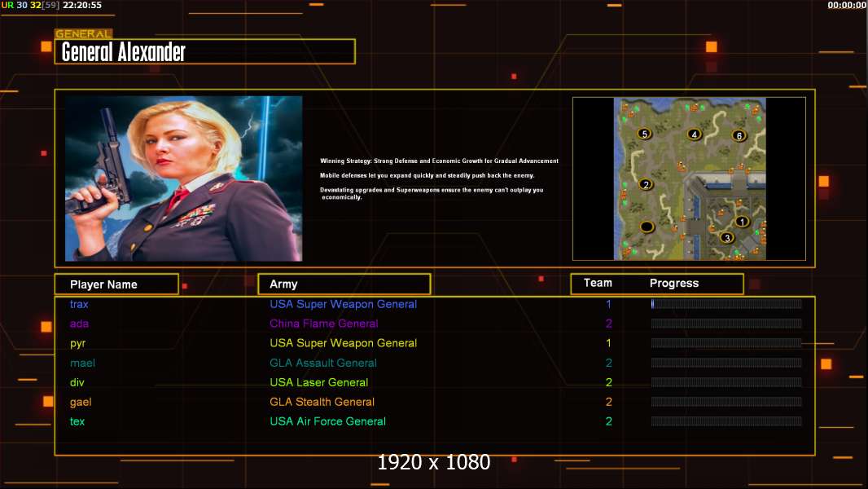Click start position marker 2 on minimap

646,184
